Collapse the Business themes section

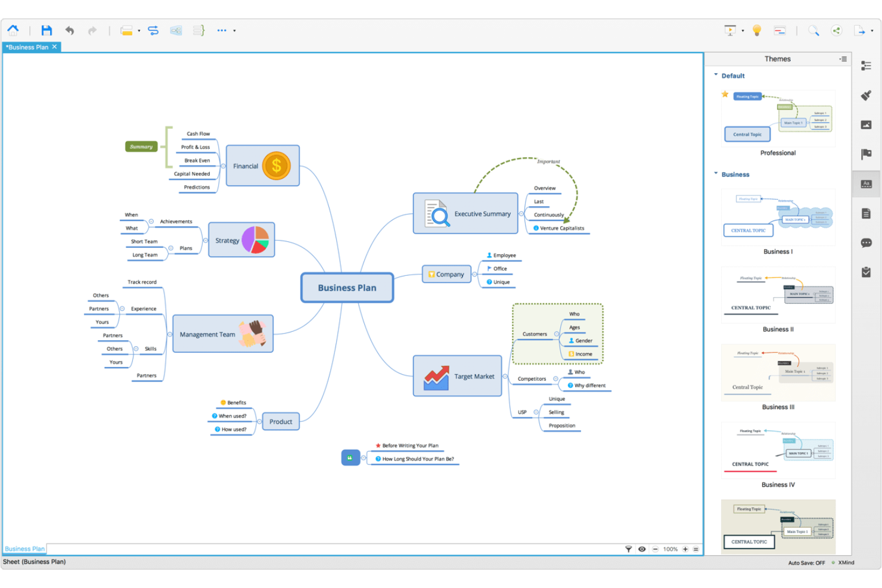point(716,174)
